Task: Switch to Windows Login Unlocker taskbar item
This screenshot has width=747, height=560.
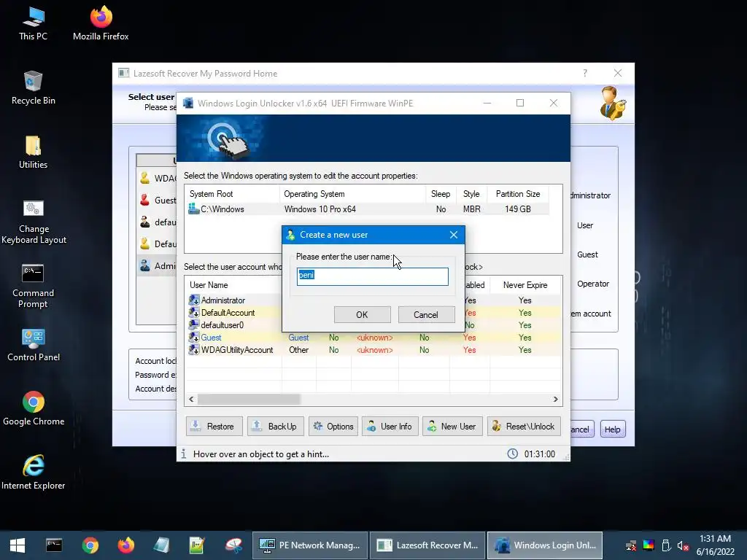Action: tap(545, 545)
